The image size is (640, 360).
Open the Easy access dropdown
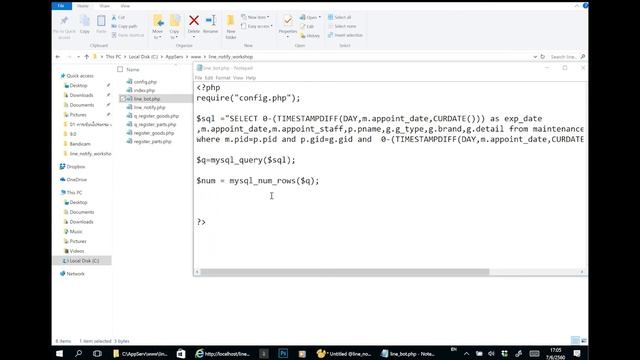coord(257,26)
